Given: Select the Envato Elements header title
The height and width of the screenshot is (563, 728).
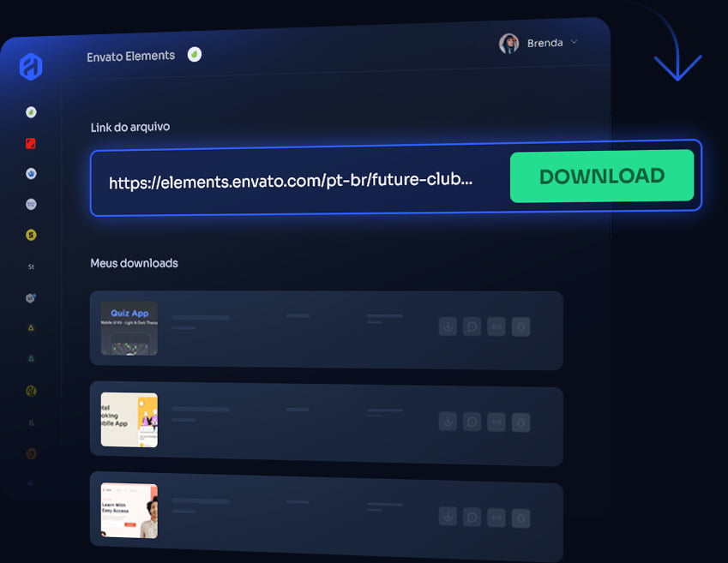Looking at the screenshot, I should tap(130, 56).
